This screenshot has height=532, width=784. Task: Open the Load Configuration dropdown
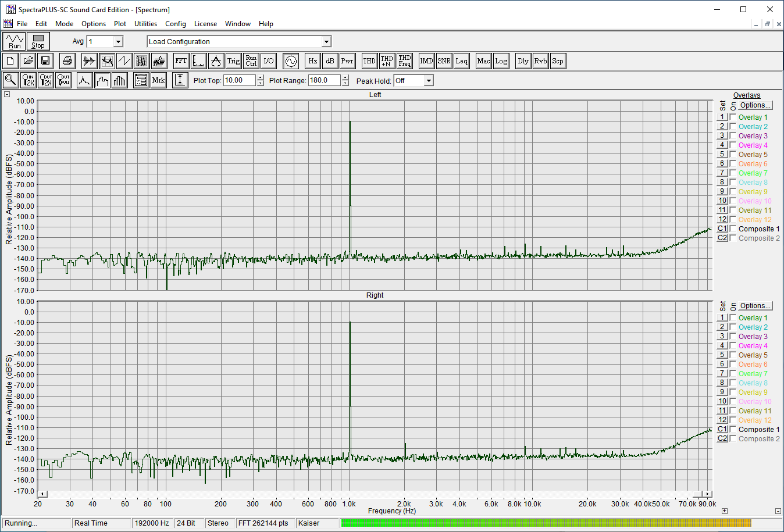326,42
